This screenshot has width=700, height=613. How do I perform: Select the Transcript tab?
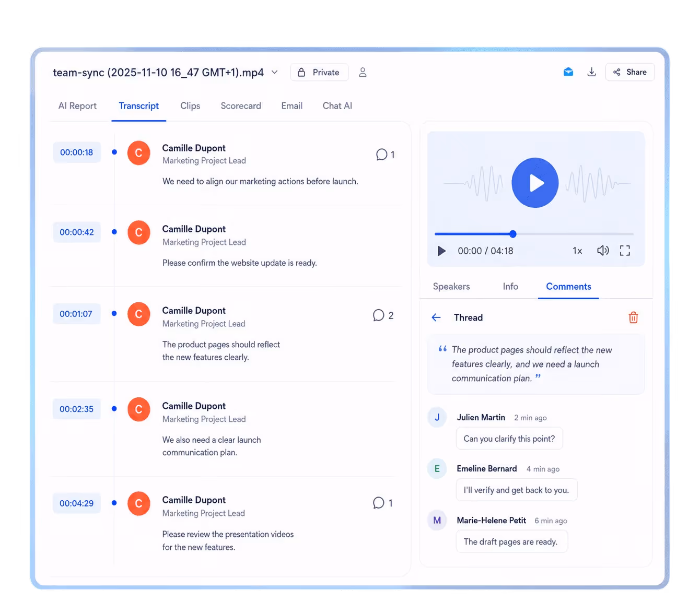pyautogui.click(x=138, y=105)
